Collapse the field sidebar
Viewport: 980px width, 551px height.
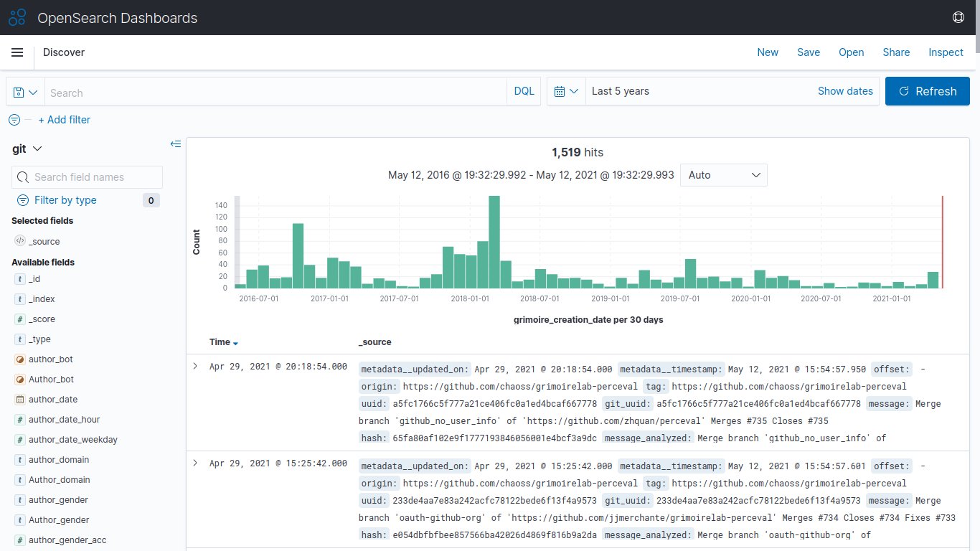click(x=176, y=144)
